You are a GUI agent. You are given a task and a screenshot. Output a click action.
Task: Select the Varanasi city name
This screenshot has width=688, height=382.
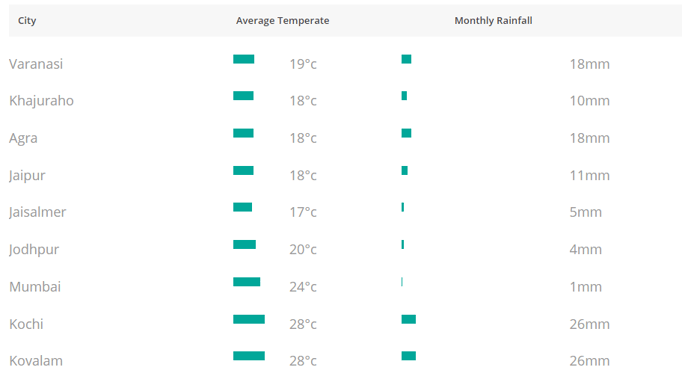click(36, 64)
